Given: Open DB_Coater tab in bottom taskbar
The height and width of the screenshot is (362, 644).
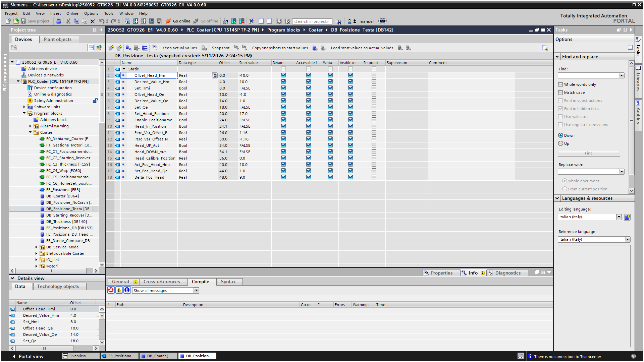Looking at the screenshot, I should click(159, 356).
